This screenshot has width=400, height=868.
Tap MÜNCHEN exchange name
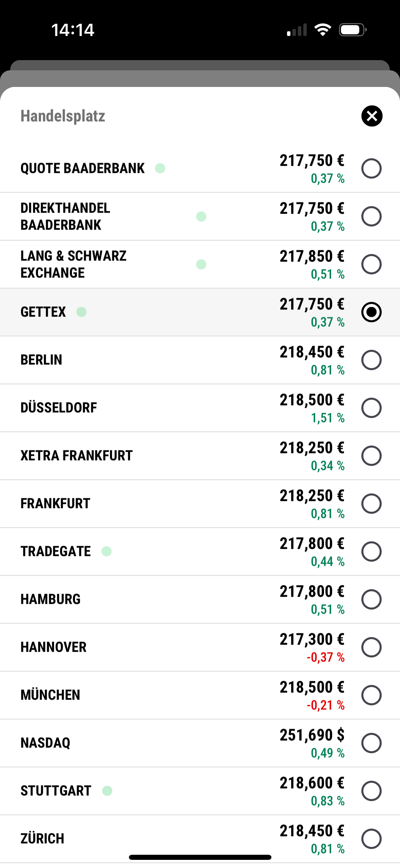[50, 695]
